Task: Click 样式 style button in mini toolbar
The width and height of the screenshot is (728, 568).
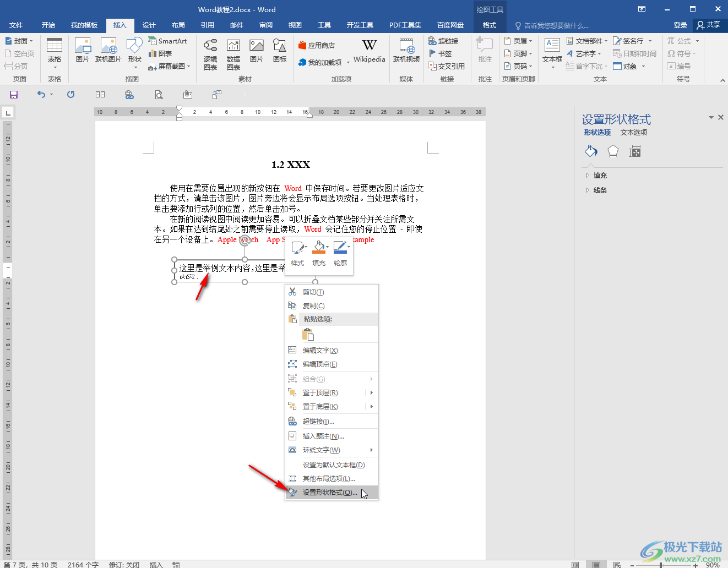Action: click(x=297, y=254)
